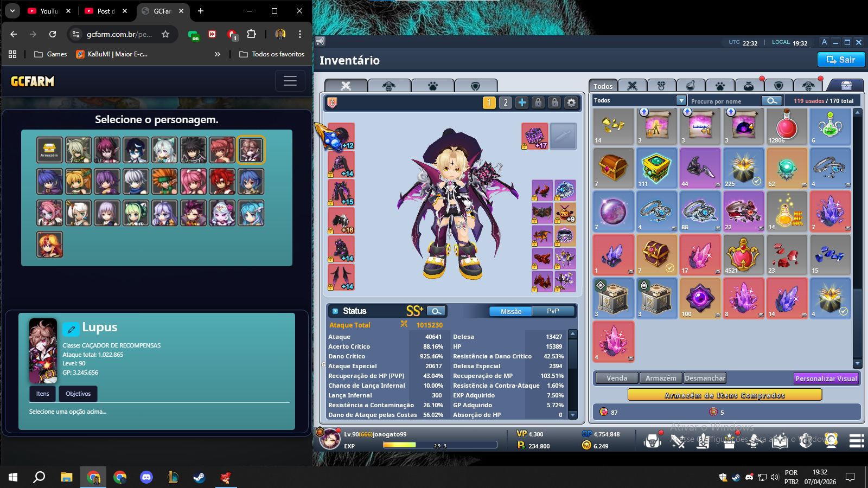Open File Explorer from the taskbar

coord(66,477)
